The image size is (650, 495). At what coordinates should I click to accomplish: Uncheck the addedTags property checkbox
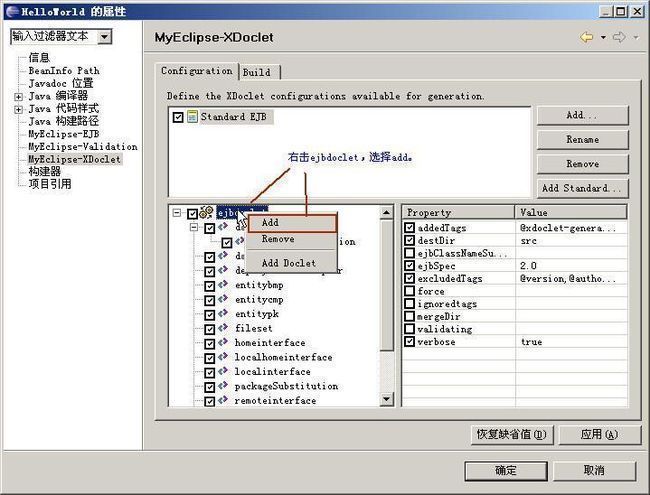[410, 227]
